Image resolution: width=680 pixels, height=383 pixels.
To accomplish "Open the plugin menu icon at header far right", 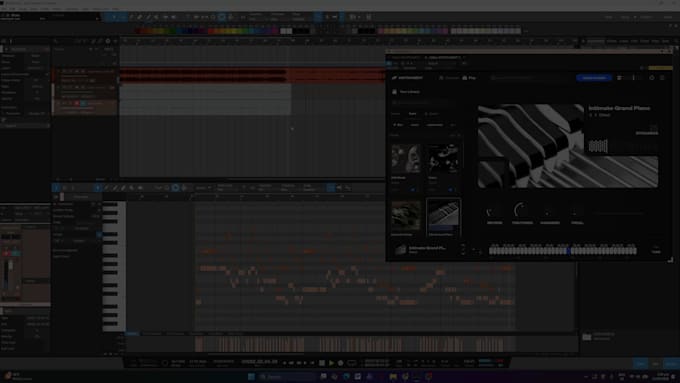I will click(x=662, y=78).
